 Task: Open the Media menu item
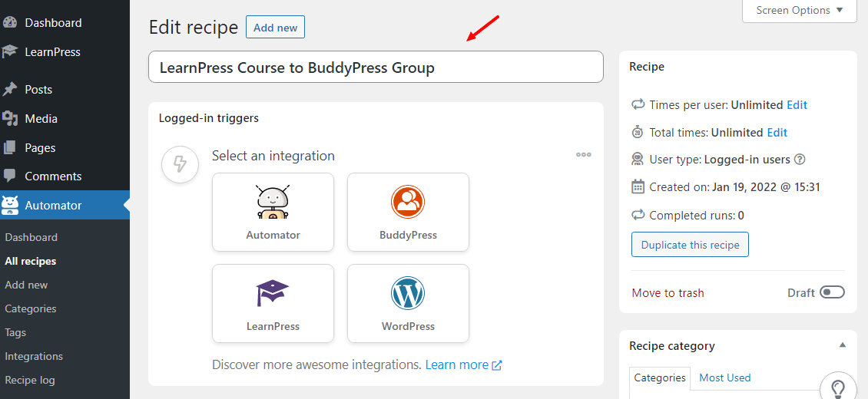coord(41,118)
